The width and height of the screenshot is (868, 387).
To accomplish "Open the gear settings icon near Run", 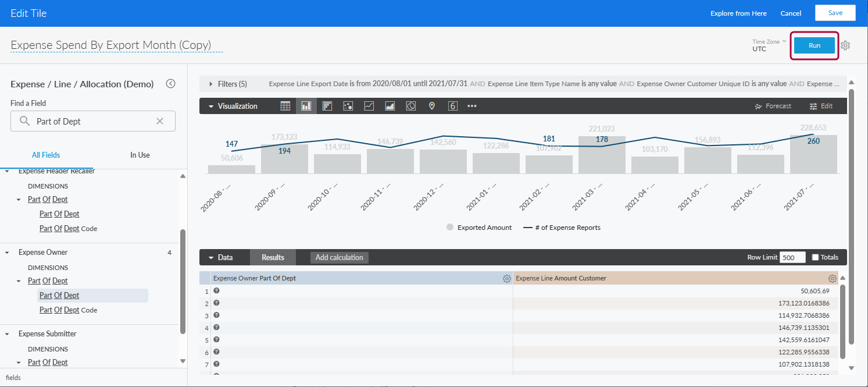I will (845, 45).
